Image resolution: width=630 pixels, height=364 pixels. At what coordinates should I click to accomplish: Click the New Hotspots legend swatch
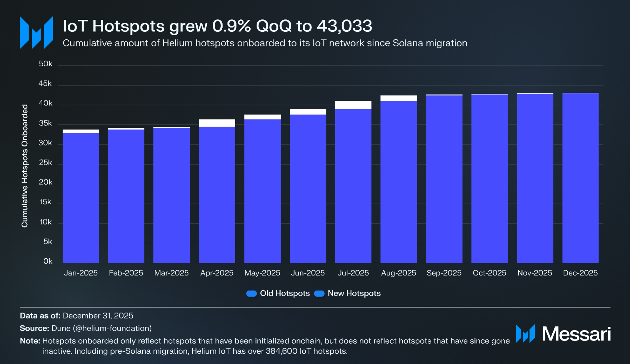click(x=319, y=293)
